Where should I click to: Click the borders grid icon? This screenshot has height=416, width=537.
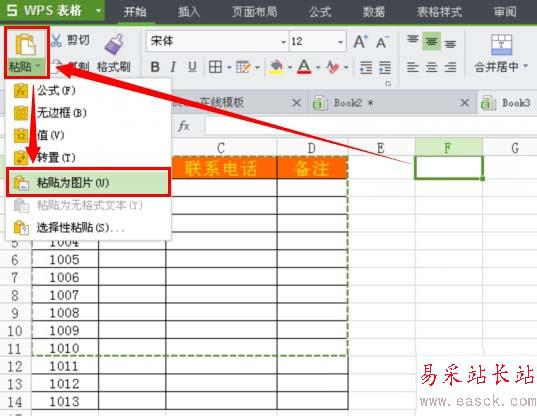point(215,67)
